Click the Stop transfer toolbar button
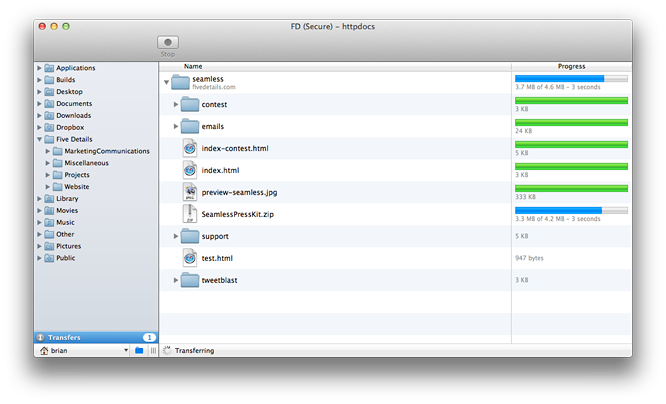The height and width of the screenshot is (404, 666). (x=168, y=44)
